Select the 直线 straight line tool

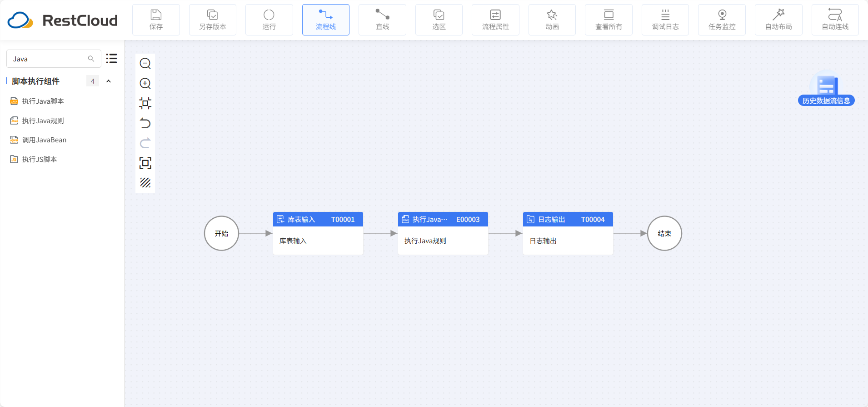pyautogui.click(x=382, y=20)
